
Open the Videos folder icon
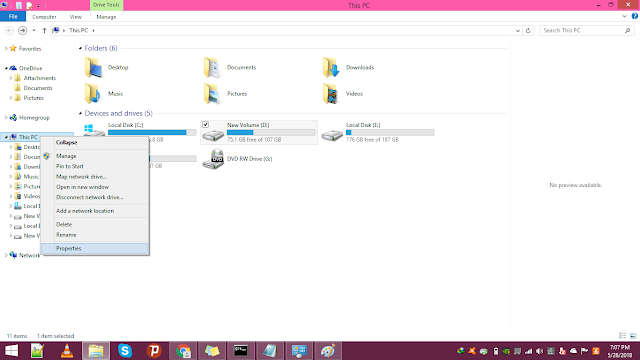coord(331,94)
